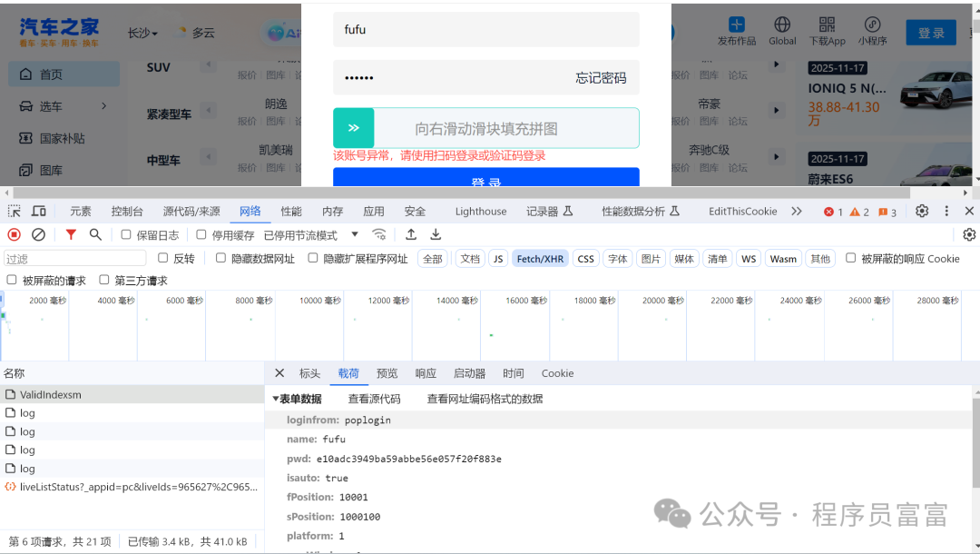Click the 过滤 filter input field
The width and height of the screenshot is (980, 554).
pos(74,258)
